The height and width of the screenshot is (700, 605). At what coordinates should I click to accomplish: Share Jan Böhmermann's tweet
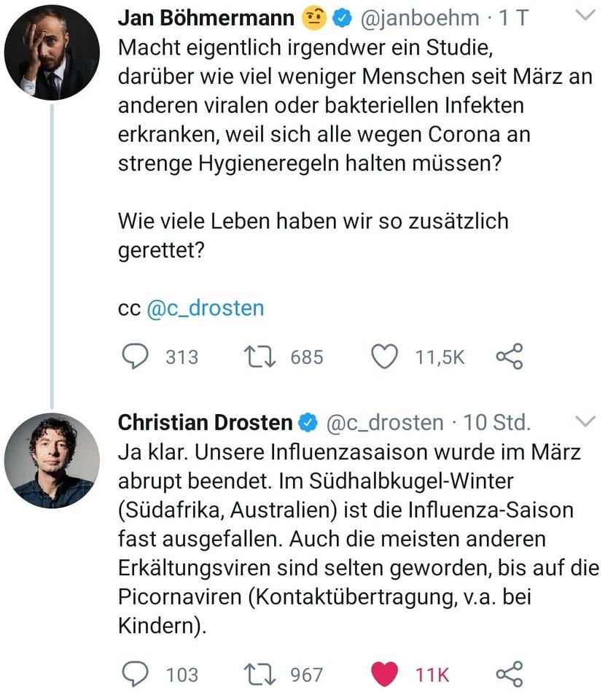tap(509, 357)
